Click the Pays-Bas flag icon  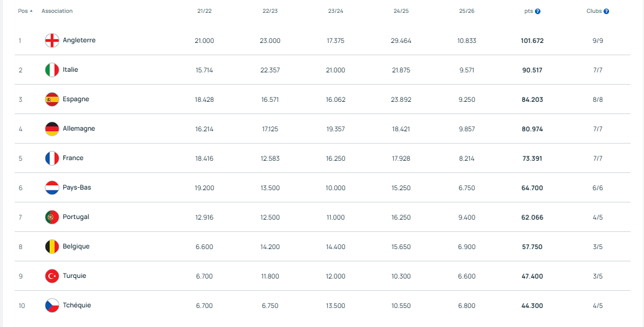click(x=52, y=188)
